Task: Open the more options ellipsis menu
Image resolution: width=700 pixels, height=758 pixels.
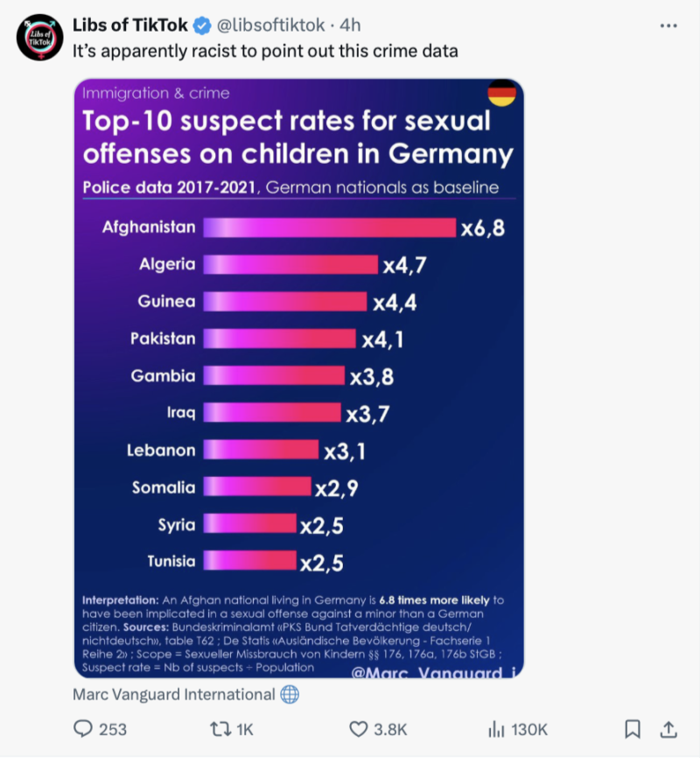Action: (x=669, y=25)
